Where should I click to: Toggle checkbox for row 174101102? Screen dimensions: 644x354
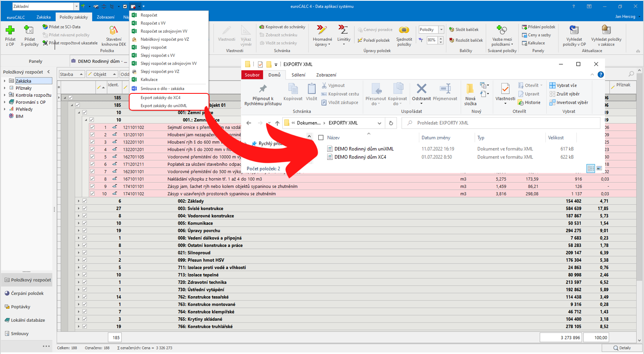92,194
